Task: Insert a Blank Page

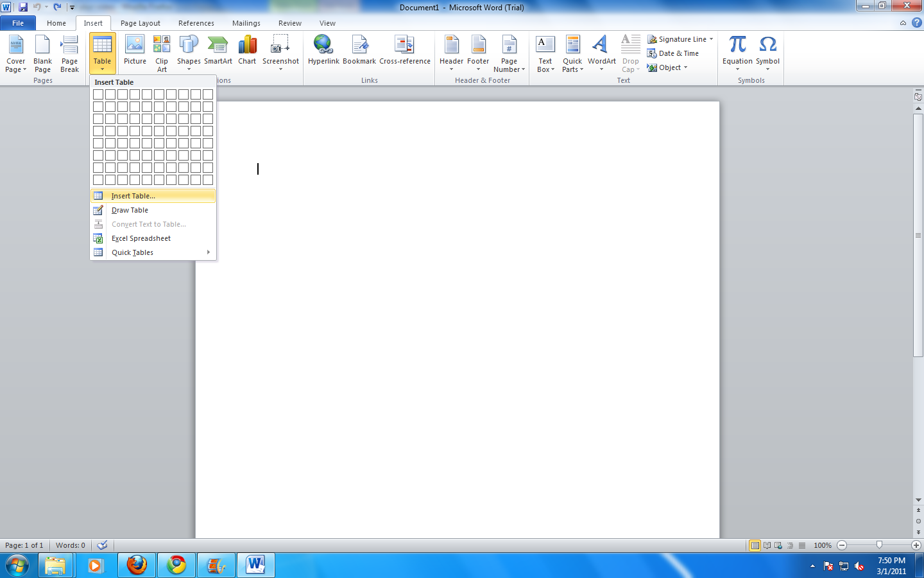Action: [42, 54]
